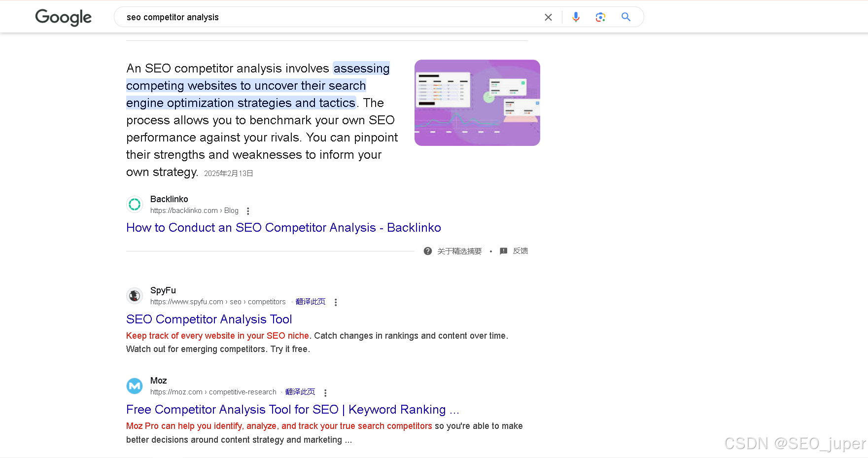
Task: Open more options for SpyFu result
Action: pos(336,302)
